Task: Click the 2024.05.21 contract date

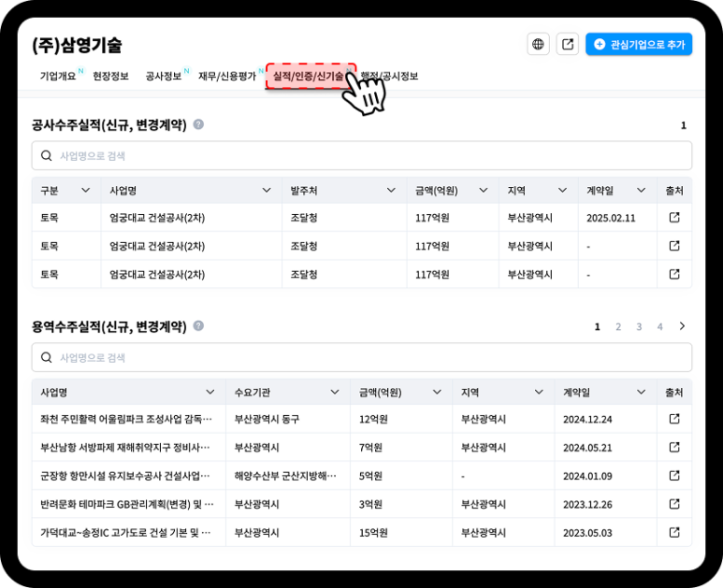Action: (587, 448)
